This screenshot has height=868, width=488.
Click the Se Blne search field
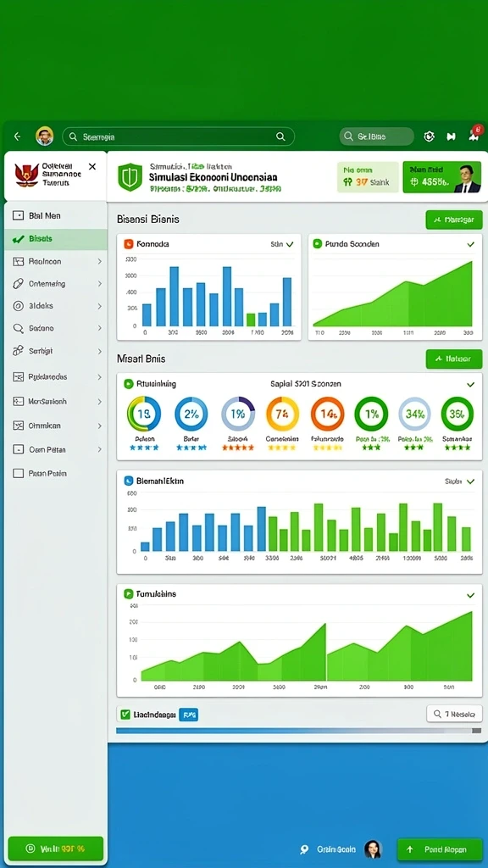tap(377, 136)
